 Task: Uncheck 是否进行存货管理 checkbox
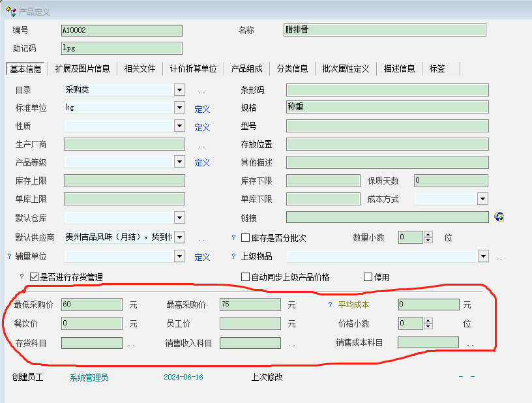[35, 277]
